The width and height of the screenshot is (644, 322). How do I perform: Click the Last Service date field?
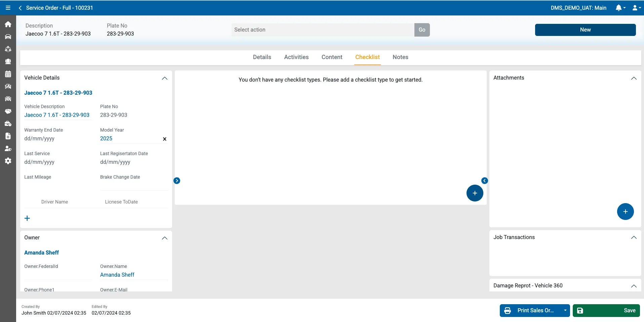click(x=58, y=162)
